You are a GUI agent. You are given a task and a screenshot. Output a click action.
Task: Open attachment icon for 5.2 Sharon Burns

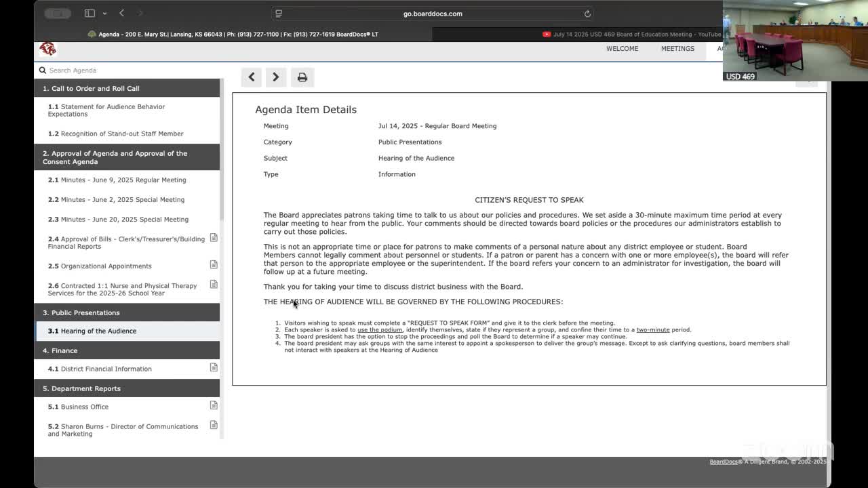coord(214,425)
